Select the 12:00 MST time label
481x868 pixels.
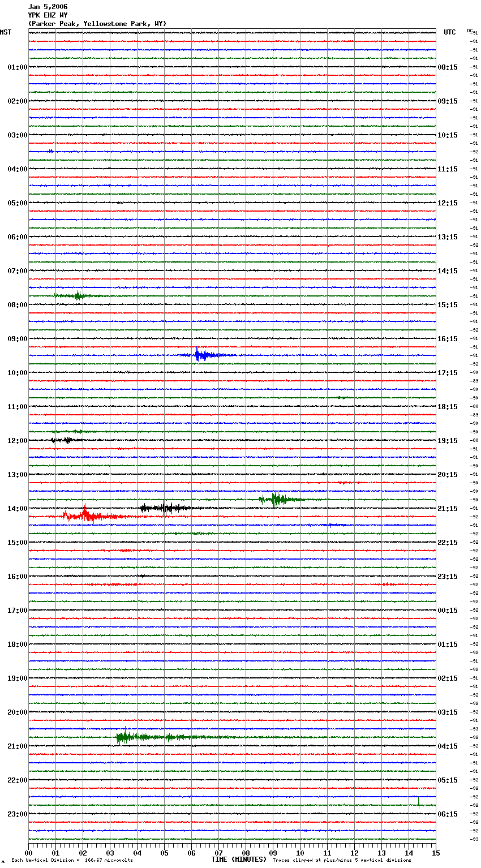17,441
